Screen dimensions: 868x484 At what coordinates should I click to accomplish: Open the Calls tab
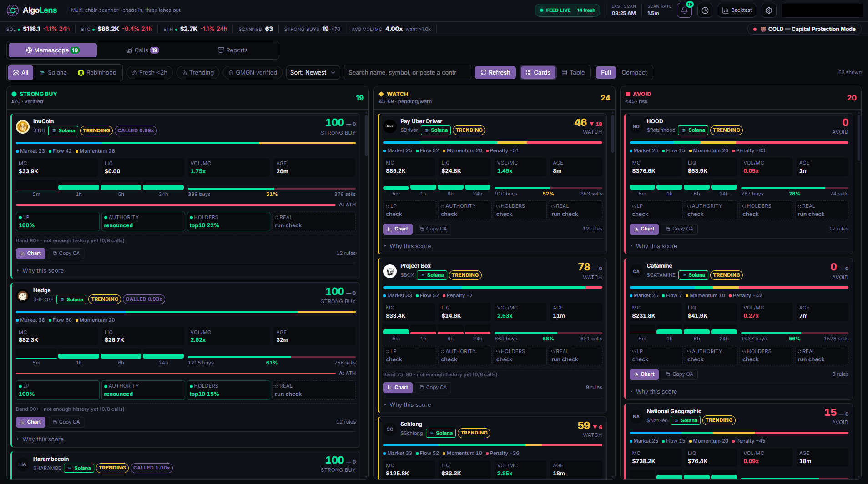click(x=143, y=50)
